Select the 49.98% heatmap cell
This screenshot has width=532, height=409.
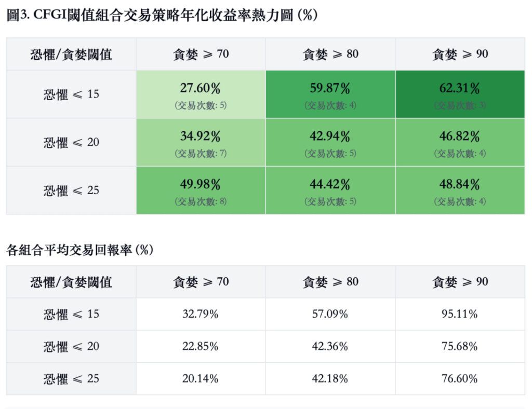pos(201,190)
